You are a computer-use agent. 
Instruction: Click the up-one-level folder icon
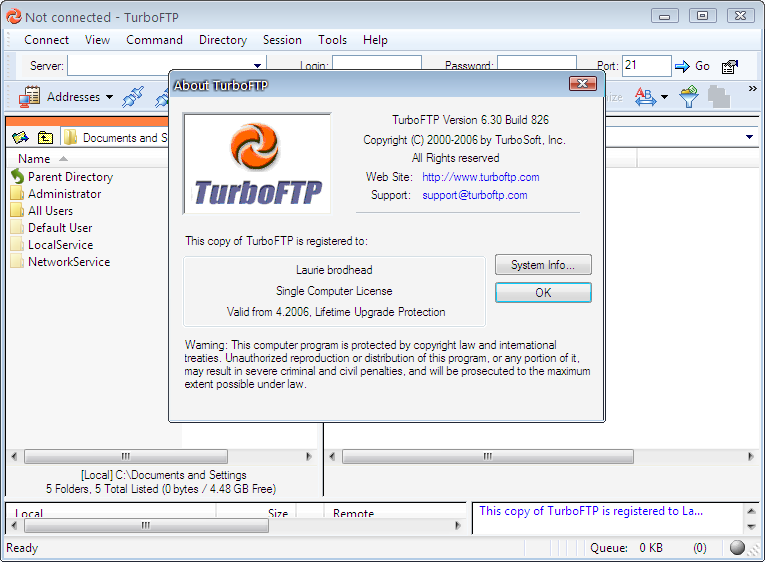pos(45,138)
